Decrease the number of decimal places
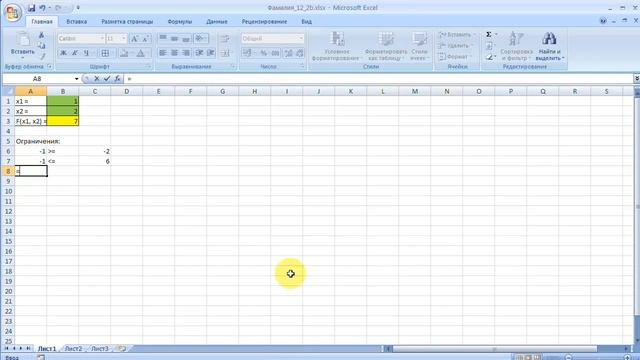Viewport: 640px width, 360px height. pyautogui.click(x=300, y=53)
